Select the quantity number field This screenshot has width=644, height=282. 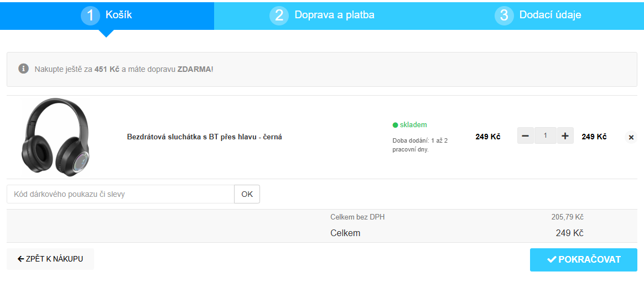(545, 136)
